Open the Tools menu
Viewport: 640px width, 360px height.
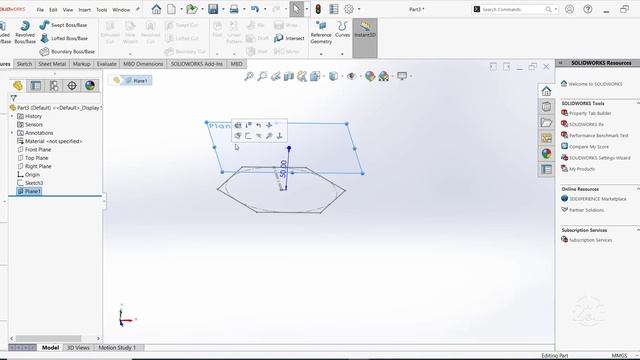[102, 9]
